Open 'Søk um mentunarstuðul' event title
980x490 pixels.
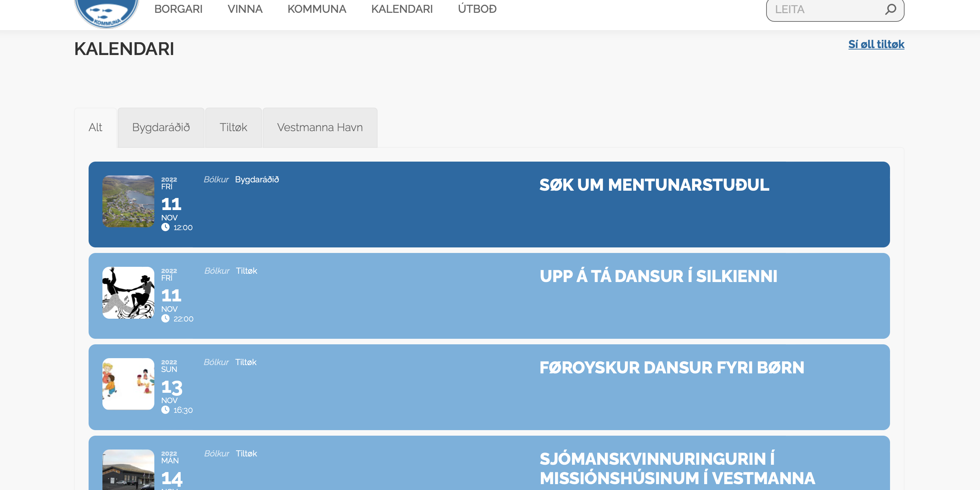[x=654, y=185]
